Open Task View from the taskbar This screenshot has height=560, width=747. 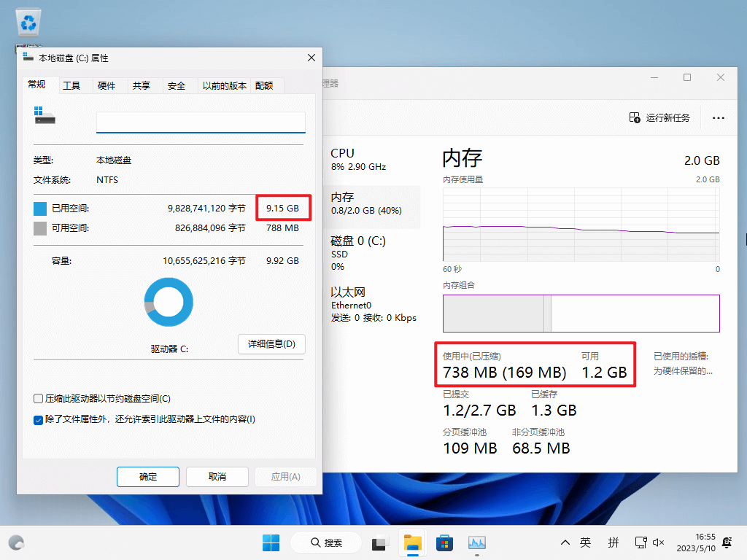[379, 543]
